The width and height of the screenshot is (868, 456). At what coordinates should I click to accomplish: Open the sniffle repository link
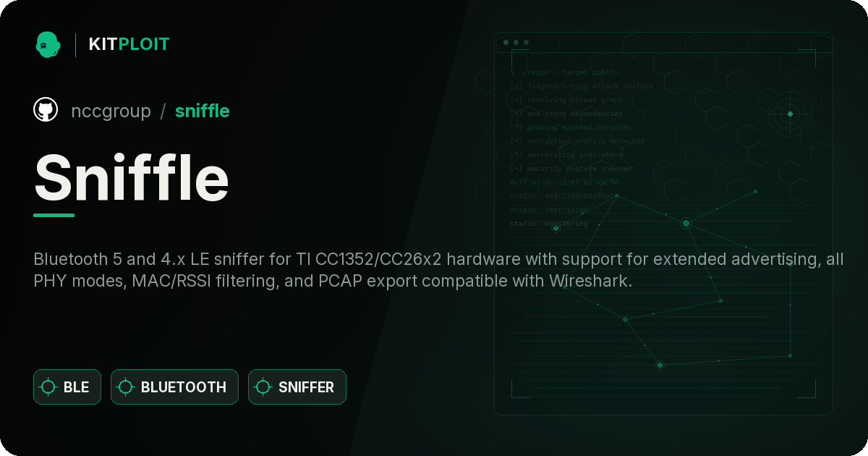203,111
